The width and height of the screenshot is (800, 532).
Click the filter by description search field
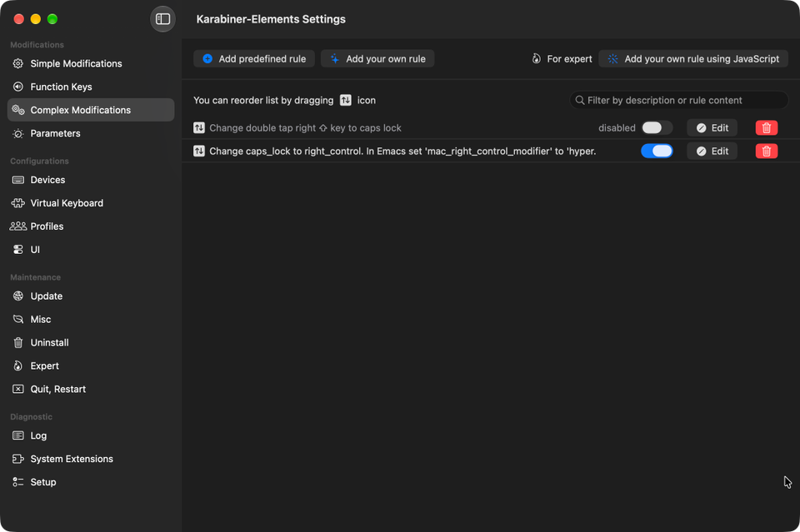point(679,101)
